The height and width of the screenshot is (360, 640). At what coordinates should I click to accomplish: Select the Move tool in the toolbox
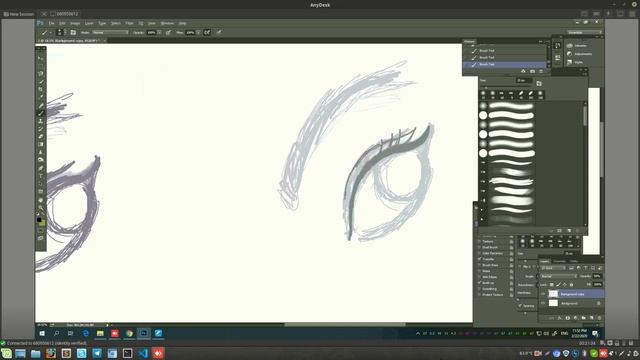[41, 58]
